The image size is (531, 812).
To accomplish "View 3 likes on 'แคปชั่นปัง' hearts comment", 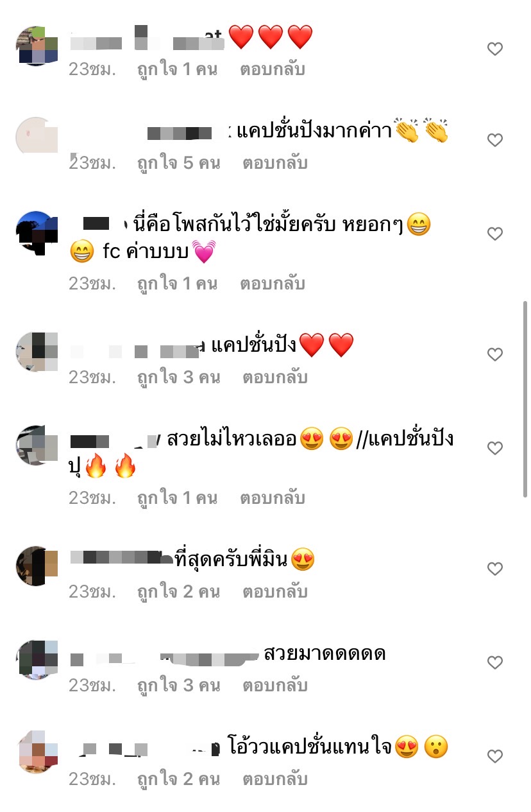I will point(179,377).
